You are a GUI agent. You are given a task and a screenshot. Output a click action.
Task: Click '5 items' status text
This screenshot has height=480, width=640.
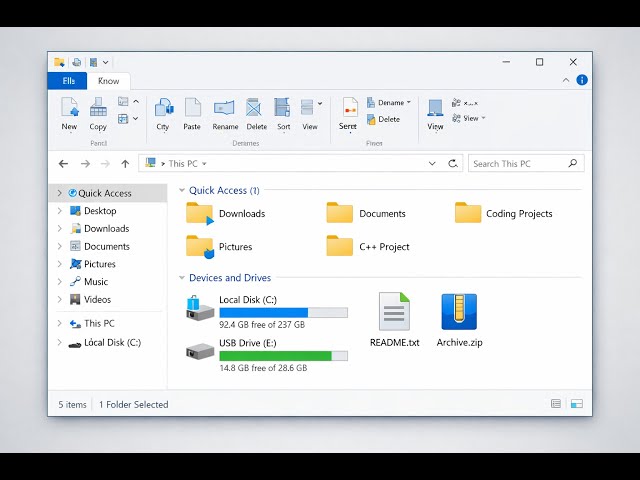tap(72, 404)
